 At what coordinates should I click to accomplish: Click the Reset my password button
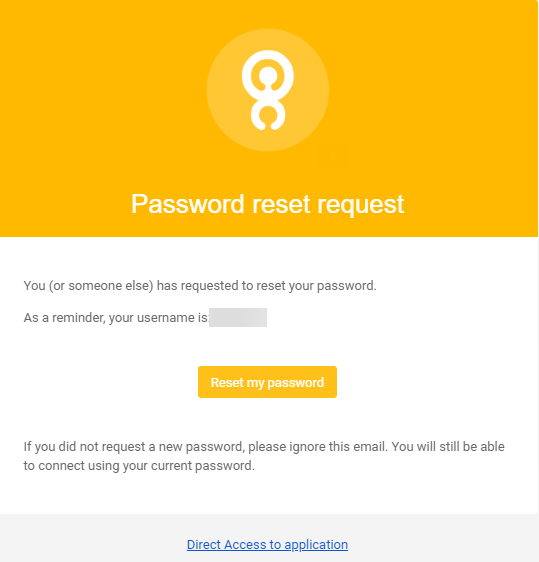267,382
